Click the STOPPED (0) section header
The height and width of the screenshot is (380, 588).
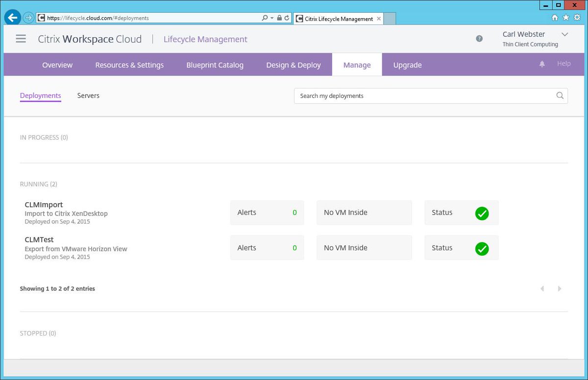pyautogui.click(x=38, y=333)
